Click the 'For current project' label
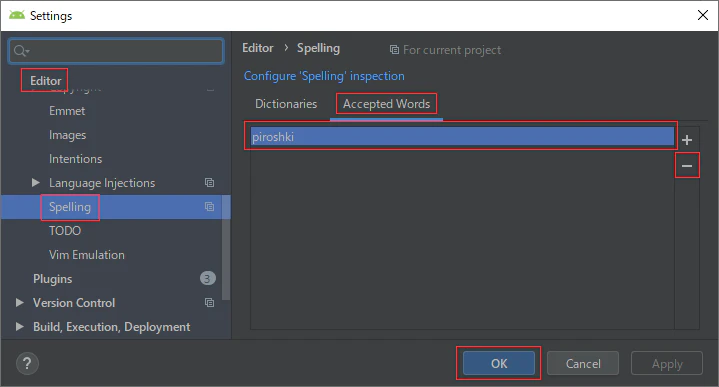 tap(452, 50)
